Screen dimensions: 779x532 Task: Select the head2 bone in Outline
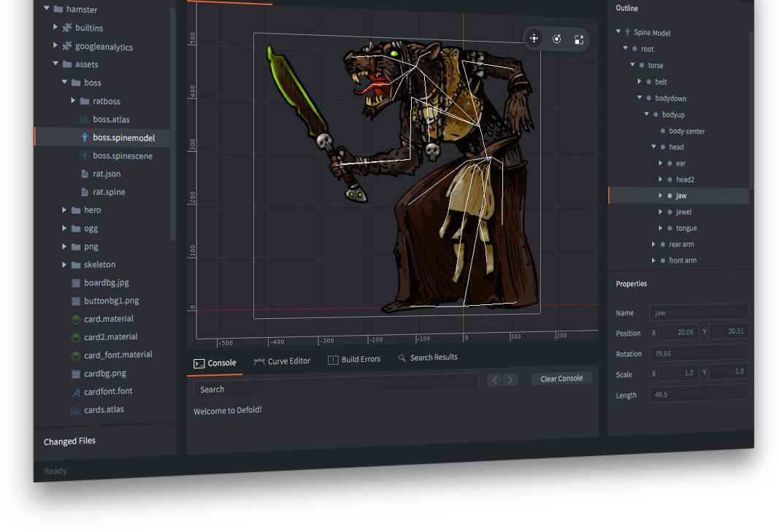(x=685, y=180)
